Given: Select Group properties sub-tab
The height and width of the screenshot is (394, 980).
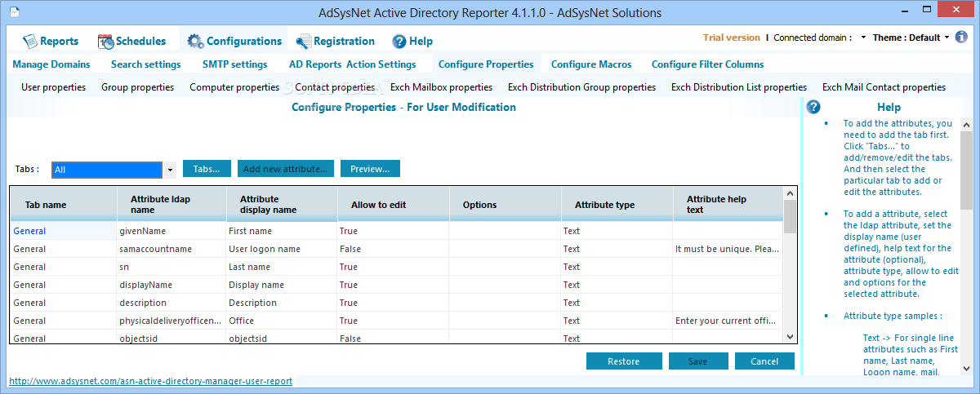Looking at the screenshot, I should (138, 86).
